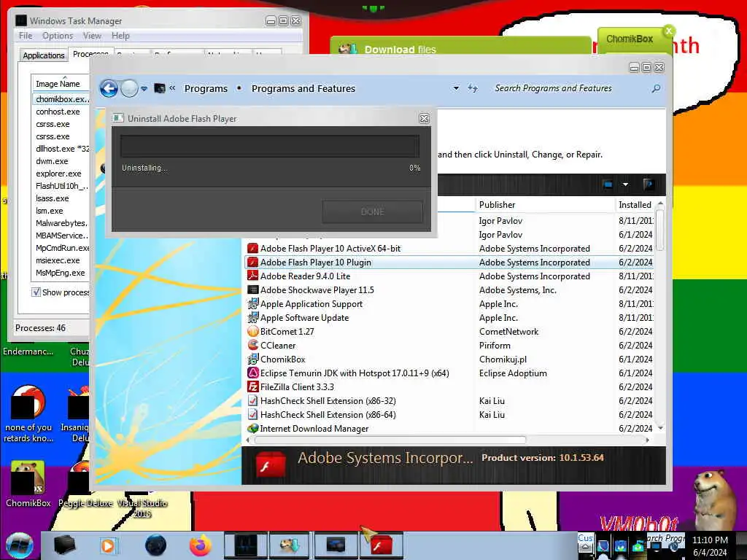Open the File menu in Task Manager

tap(26, 36)
